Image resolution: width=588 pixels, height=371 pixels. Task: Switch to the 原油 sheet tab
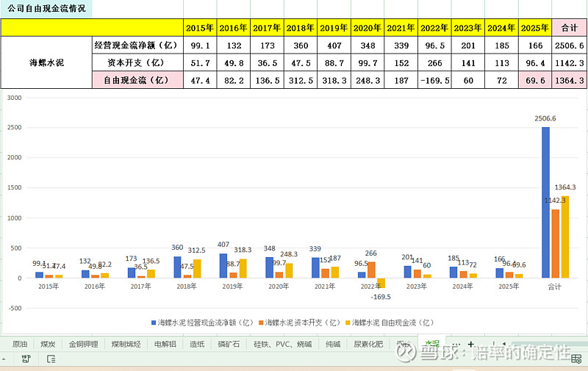[x=20, y=344]
